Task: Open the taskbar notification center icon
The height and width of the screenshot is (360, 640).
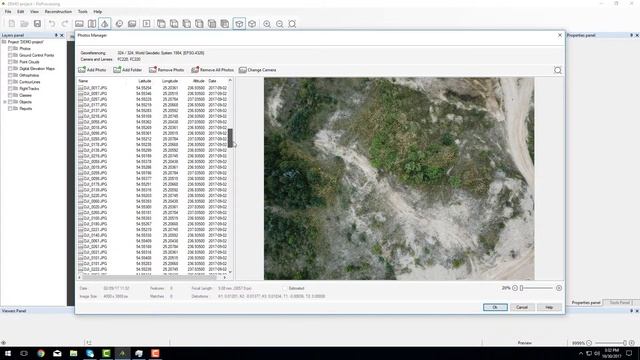Action: [629, 353]
